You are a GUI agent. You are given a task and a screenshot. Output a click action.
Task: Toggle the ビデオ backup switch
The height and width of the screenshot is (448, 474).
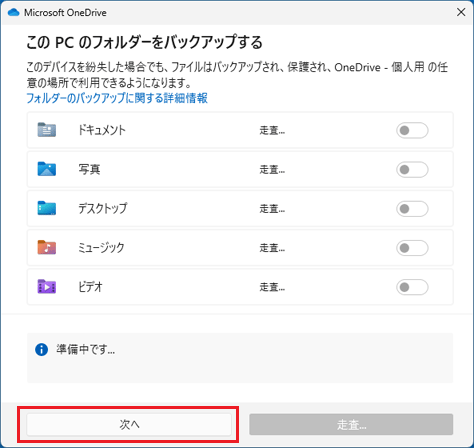412,287
